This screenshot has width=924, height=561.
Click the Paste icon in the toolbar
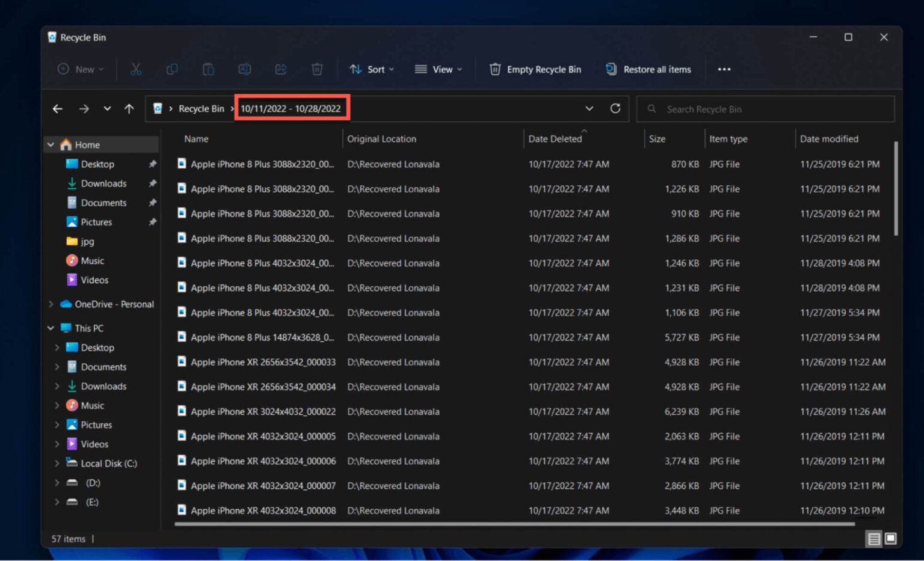click(x=208, y=69)
